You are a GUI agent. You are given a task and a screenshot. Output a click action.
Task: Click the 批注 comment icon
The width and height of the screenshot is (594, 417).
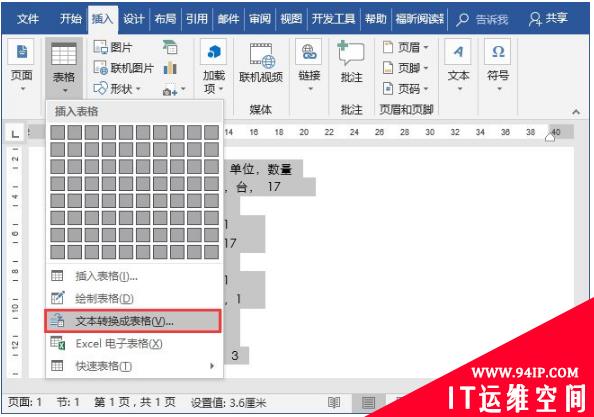coord(351,53)
